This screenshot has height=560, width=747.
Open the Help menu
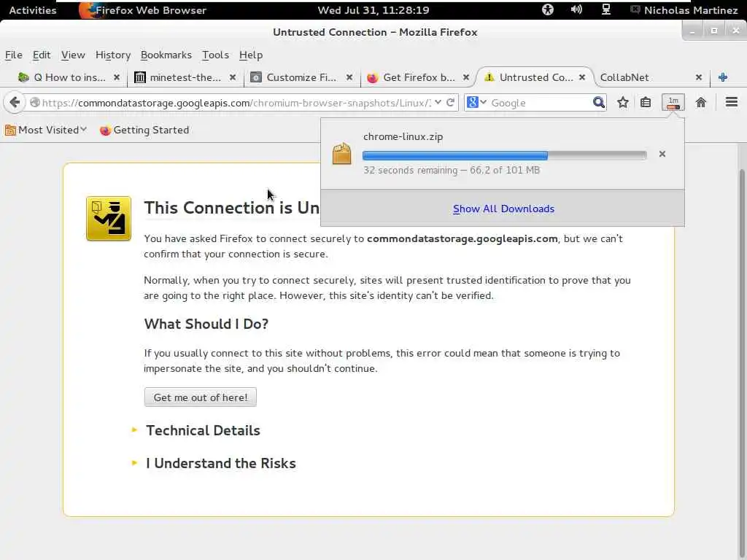click(x=251, y=55)
